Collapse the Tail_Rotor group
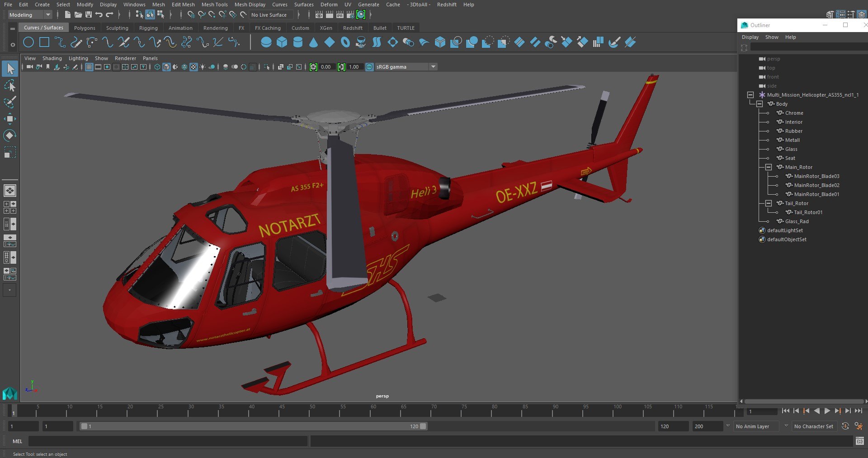 pyautogui.click(x=769, y=203)
